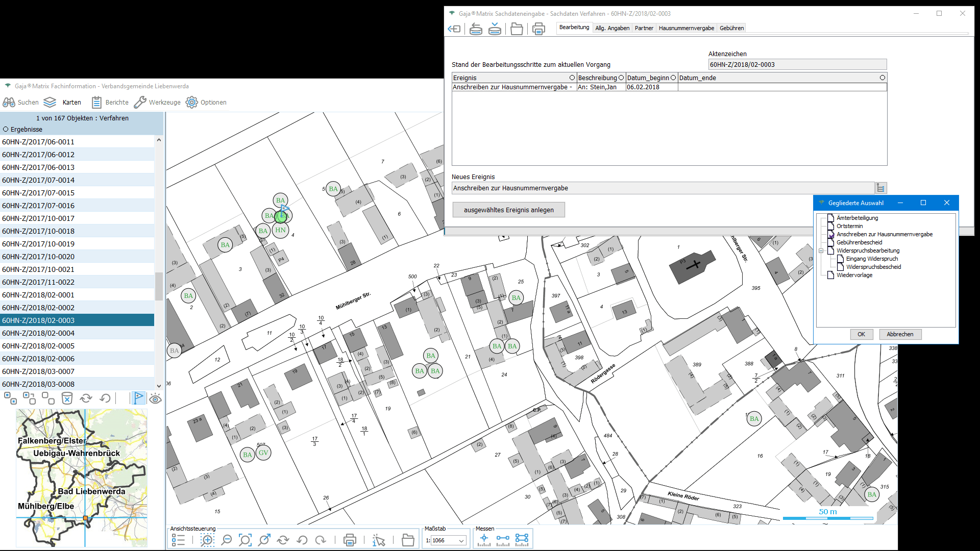Screen dimensions: 980x551
Task: Click the printer icon in Sachdaten toolbar
Action: [x=538, y=29]
